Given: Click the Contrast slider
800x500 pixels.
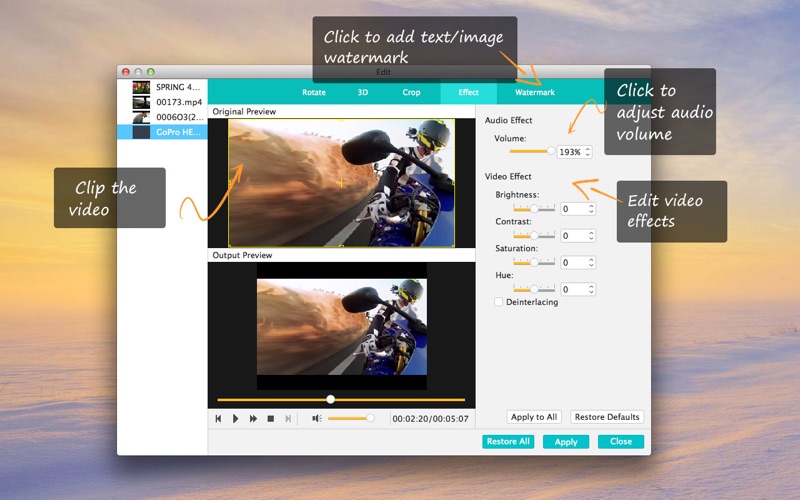Looking at the screenshot, I should (534, 235).
